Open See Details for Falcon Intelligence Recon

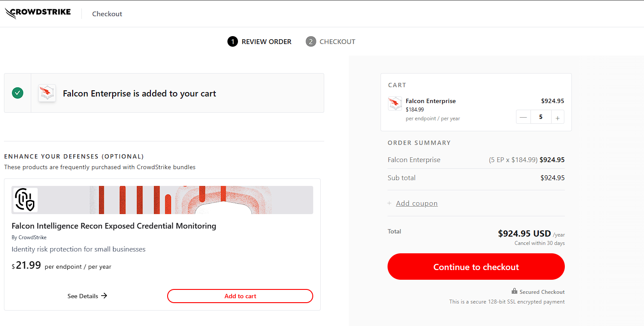(x=83, y=296)
